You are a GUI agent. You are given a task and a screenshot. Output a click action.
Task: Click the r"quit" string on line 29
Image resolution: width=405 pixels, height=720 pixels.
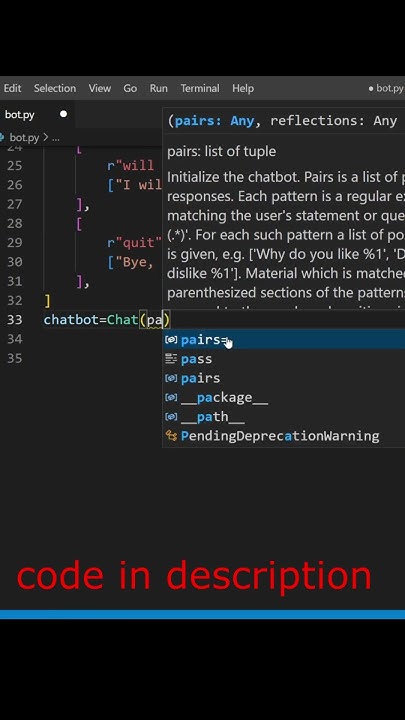pos(135,242)
